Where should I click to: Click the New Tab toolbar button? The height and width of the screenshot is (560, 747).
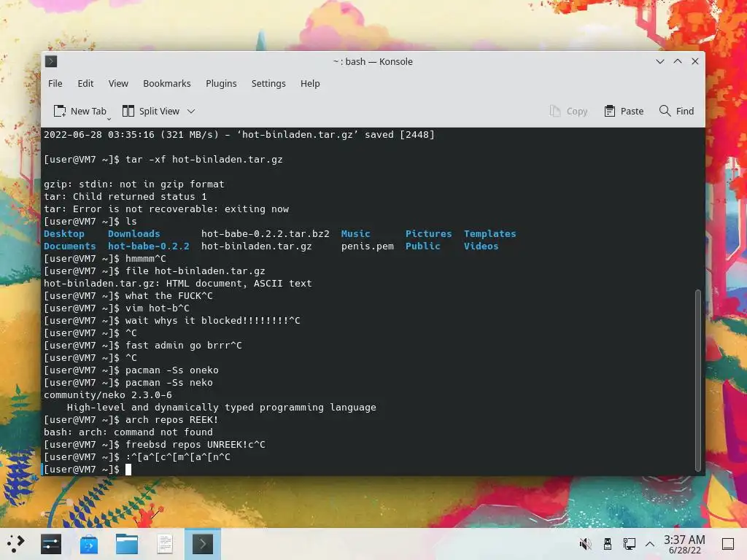coord(80,111)
